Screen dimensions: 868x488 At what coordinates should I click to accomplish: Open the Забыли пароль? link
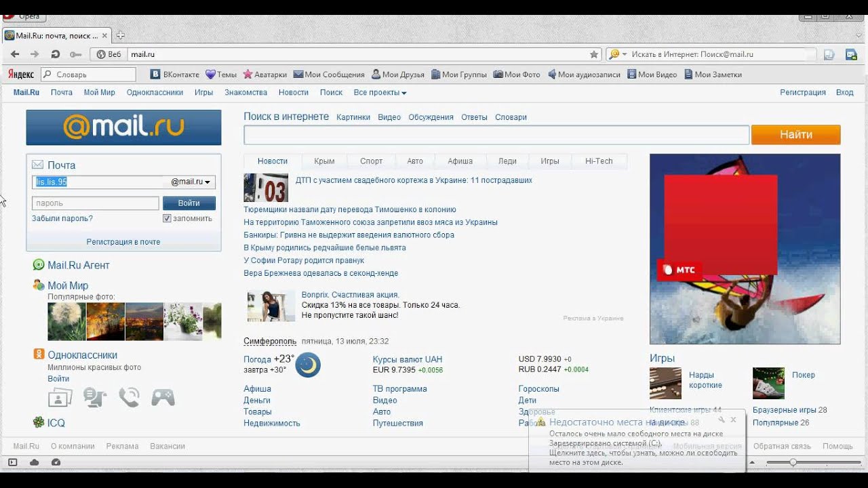[x=62, y=218]
